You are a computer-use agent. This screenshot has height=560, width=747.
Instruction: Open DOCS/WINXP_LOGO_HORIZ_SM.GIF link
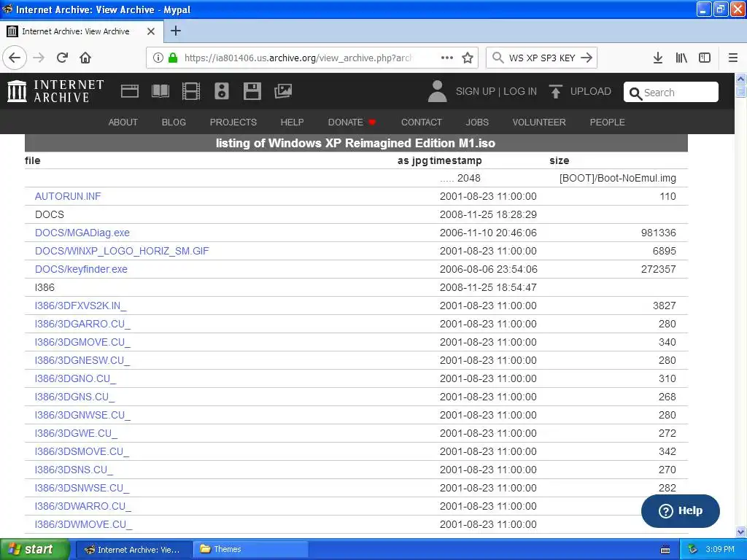pyautogui.click(x=122, y=251)
